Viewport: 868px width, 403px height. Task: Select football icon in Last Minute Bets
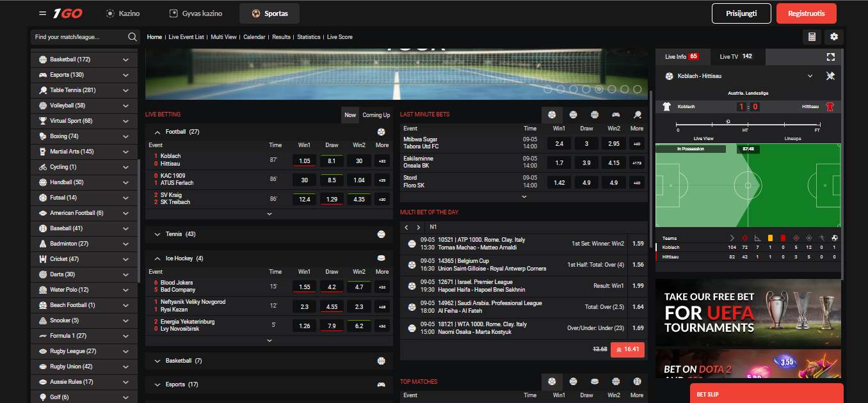pyautogui.click(x=551, y=115)
